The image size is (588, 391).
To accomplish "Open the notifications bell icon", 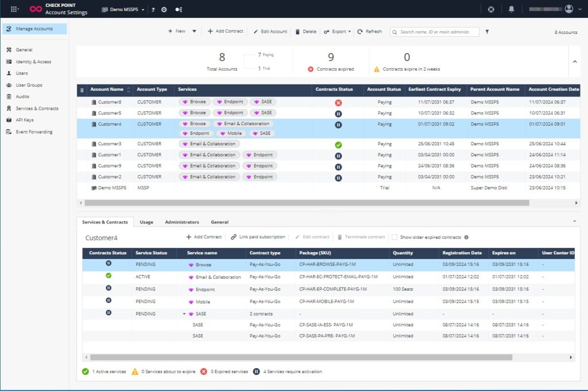I will [x=511, y=8].
